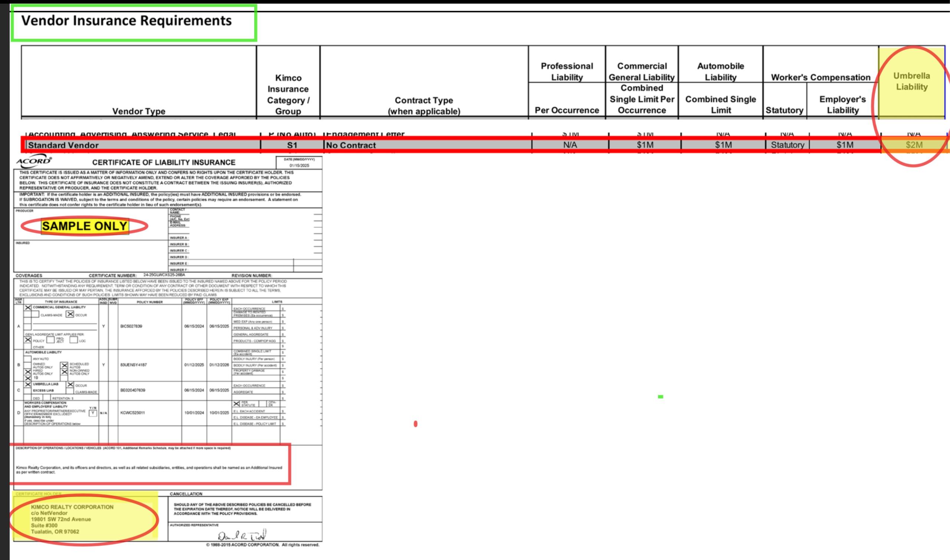Toggle the Umbrella Liab checkbox
The image size is (950, 560).
[27, 384]
